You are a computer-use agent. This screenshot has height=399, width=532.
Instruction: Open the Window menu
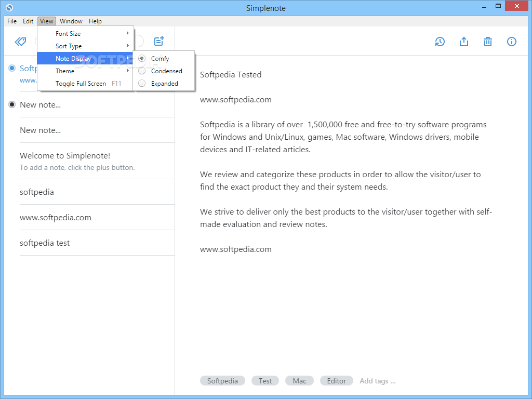point(71,21)
